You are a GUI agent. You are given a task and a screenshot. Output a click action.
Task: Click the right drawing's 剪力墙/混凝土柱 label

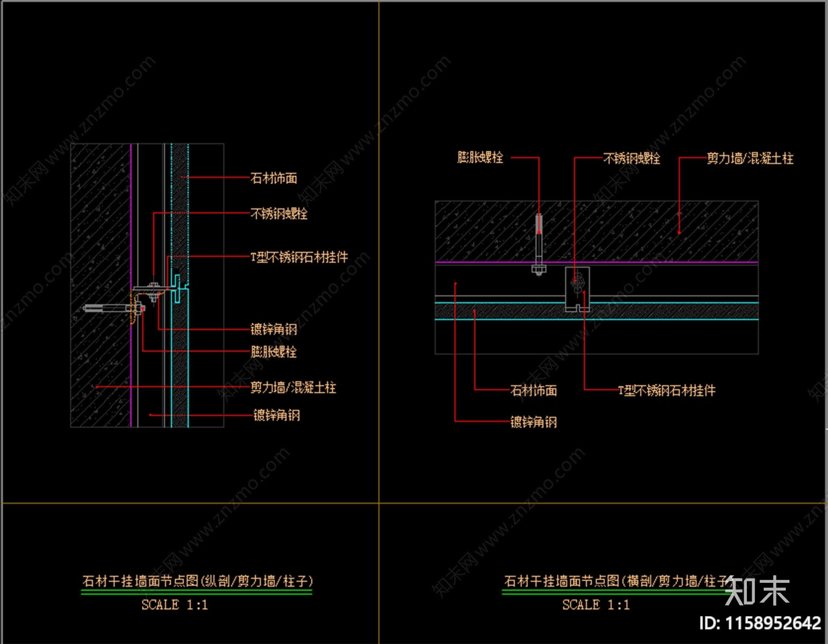point(750,158)
